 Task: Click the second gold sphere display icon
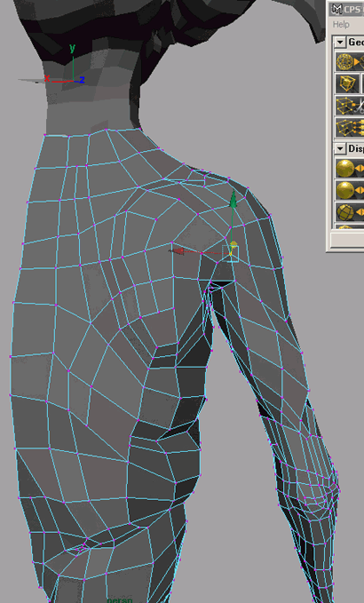[350, 190]
